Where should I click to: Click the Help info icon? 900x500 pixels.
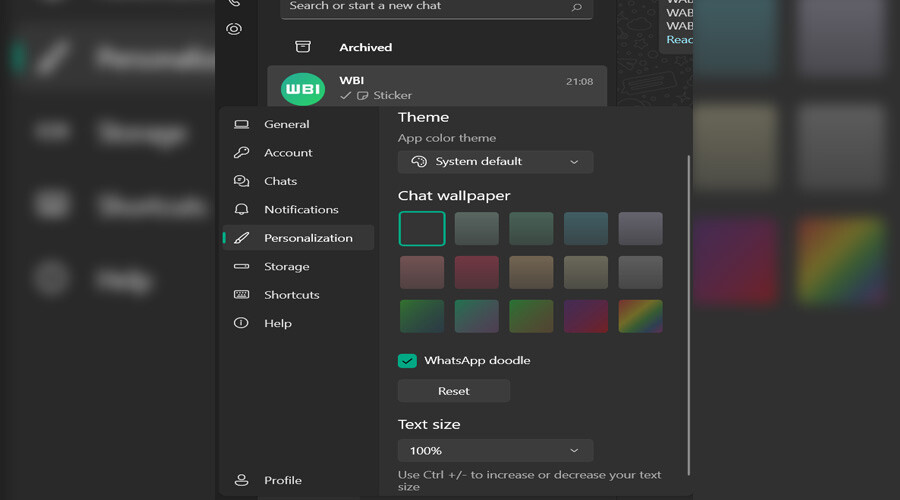241,324
